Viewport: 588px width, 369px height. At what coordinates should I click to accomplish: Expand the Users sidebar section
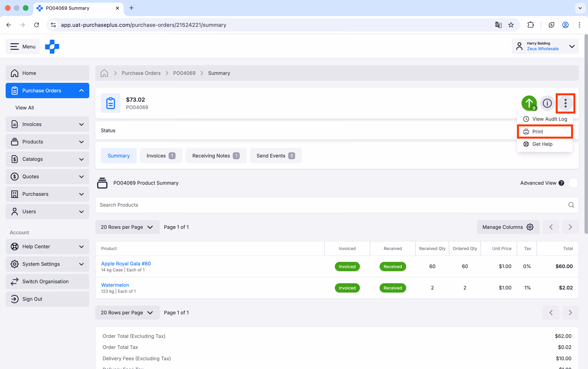81,212
